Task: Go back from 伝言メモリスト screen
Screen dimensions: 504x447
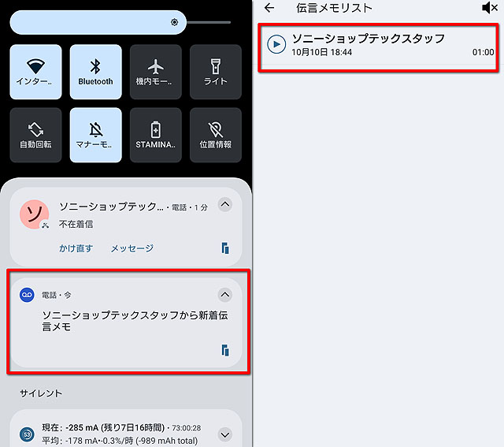Action: [269, 8]
